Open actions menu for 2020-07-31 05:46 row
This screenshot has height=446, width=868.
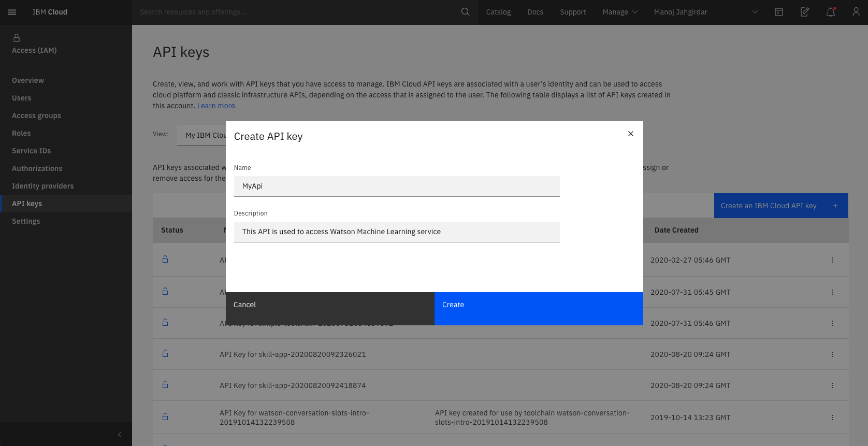[x=832, y=323]
